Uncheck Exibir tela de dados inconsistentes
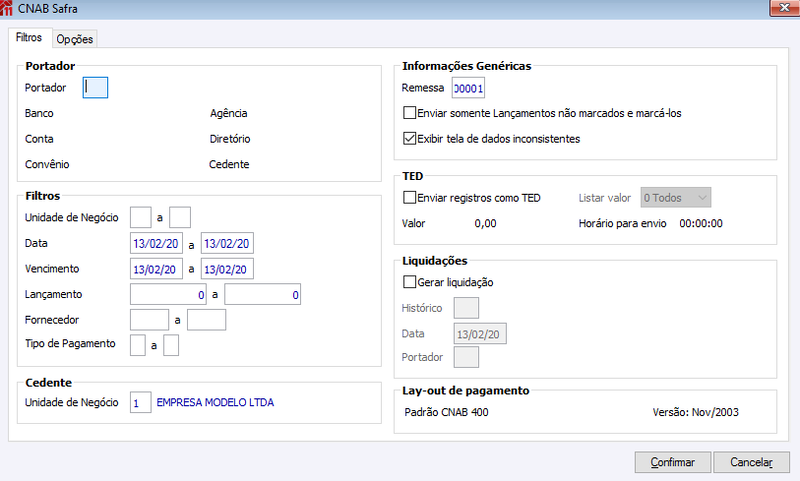The height and width of the screenshot is (481, 800). tap(410, 138)
